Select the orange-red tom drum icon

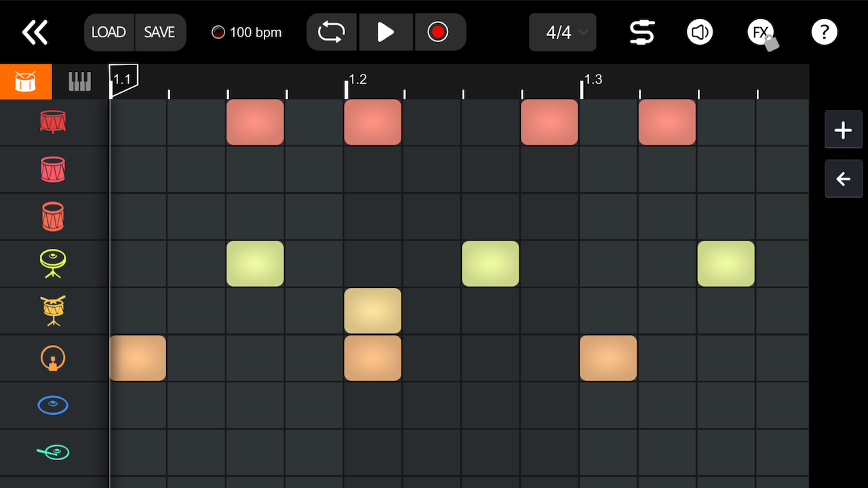(53, 217)
